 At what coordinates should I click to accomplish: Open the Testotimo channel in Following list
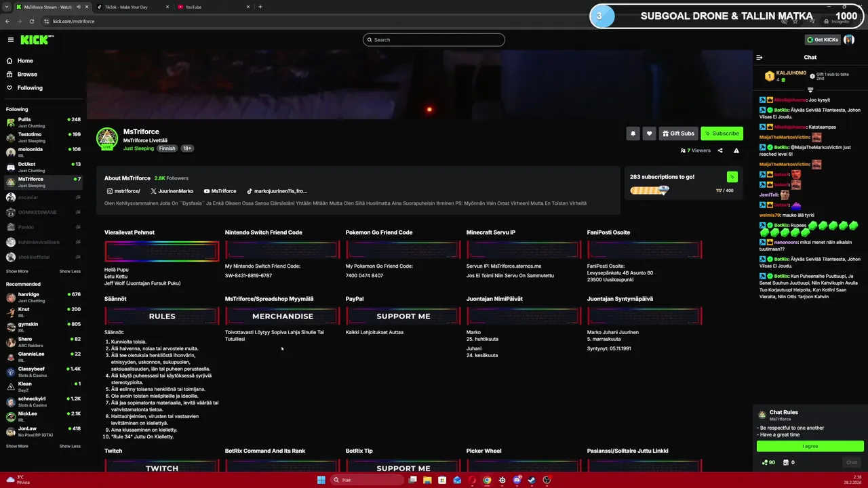tap(43, 138)
